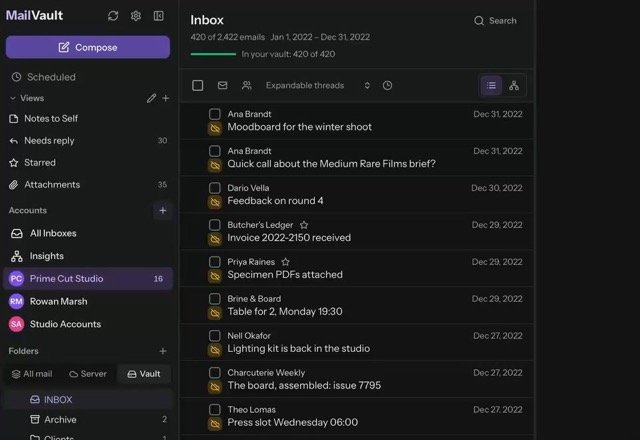Open INBOX folder
This screenshot has width=640, height=440.
coord(88,400)
